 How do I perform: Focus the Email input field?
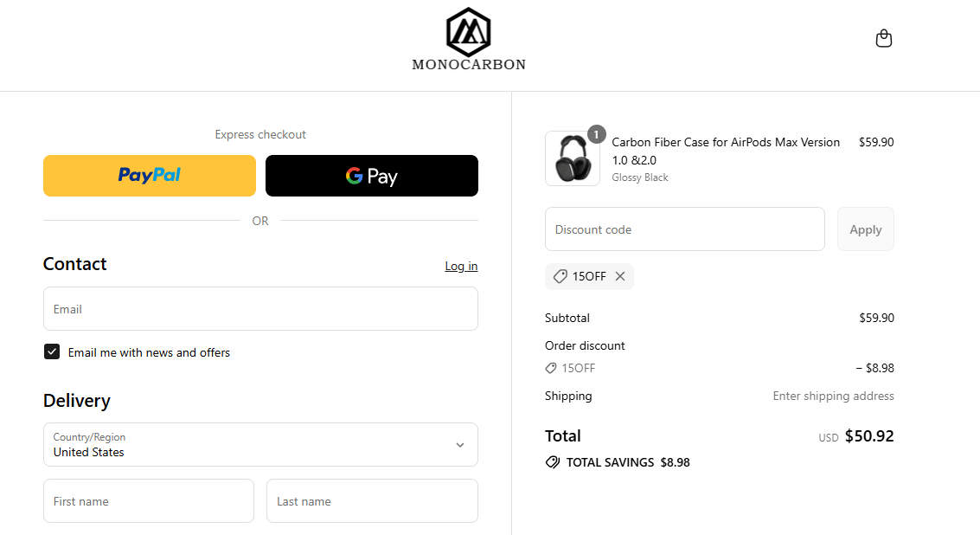click(260, 308)
